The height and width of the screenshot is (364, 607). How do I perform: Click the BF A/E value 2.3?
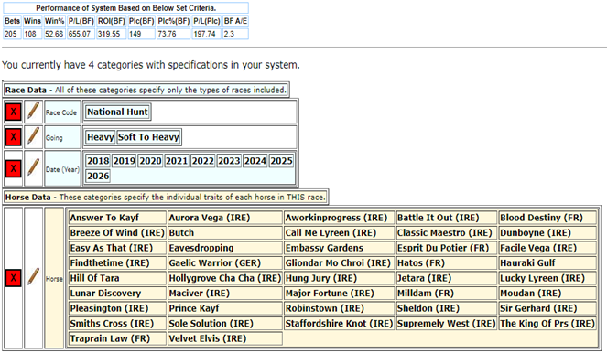click(235, 34)
